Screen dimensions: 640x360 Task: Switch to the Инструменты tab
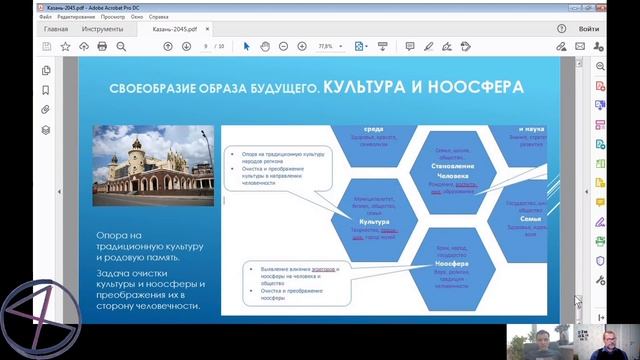click(x=102, y=29)
